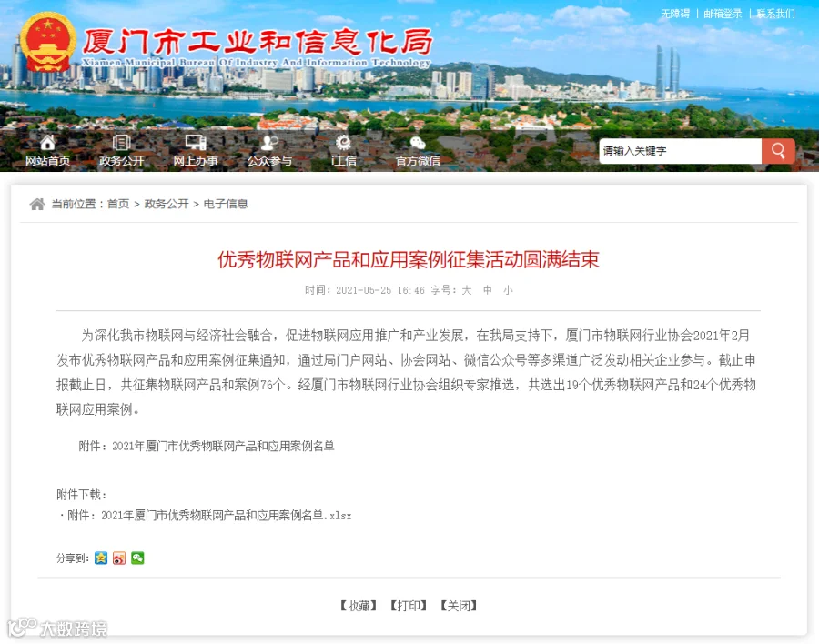This screenshot has height=644, width=819.
Task: Click the WeChat icon above 官方微信
Action: tap(418, 142)
